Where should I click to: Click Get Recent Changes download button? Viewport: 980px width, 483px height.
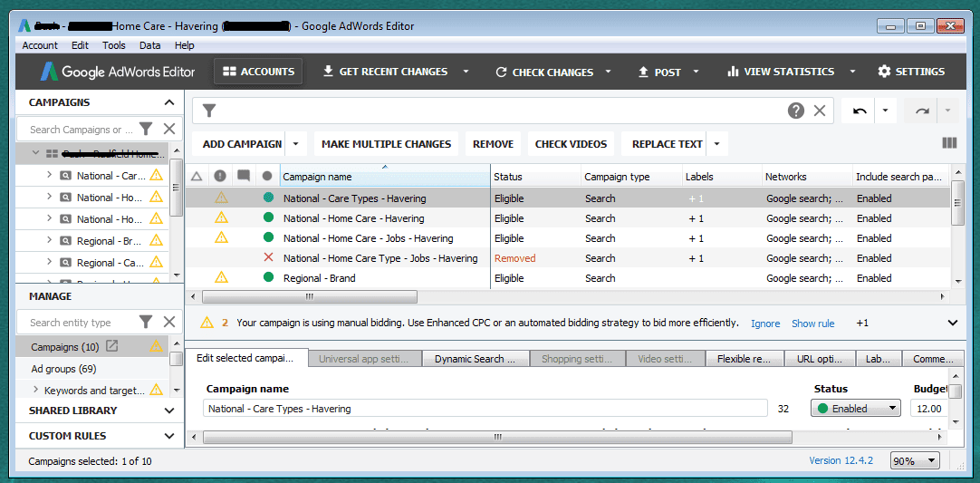point(386,72)
